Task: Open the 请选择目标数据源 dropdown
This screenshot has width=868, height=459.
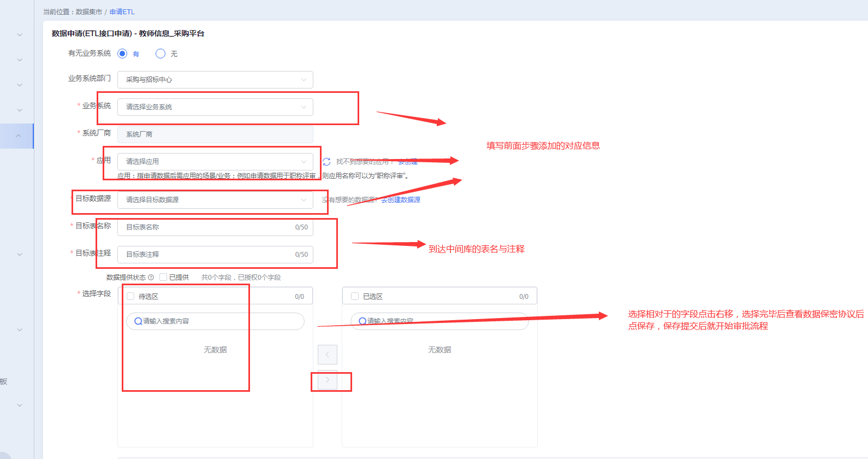Action: click(215, 200)
